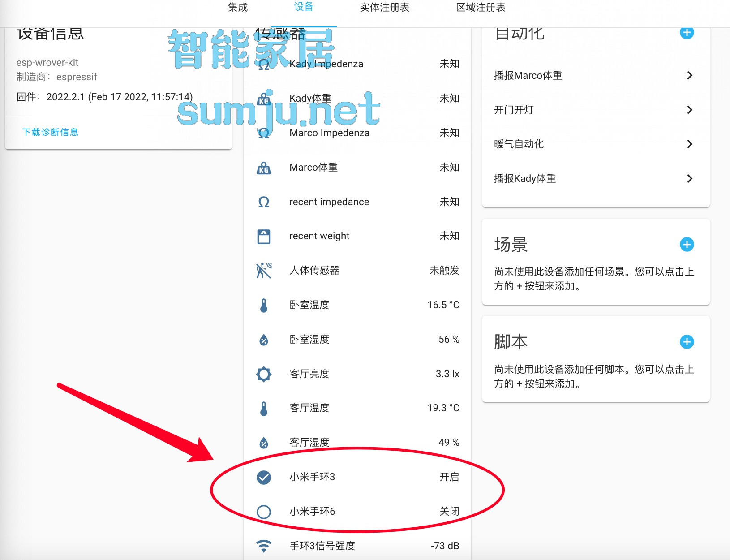The height and width of the screenshot is (560, 730).
Task: Open the 实体注册表 tab
Action: coord(384,8)
